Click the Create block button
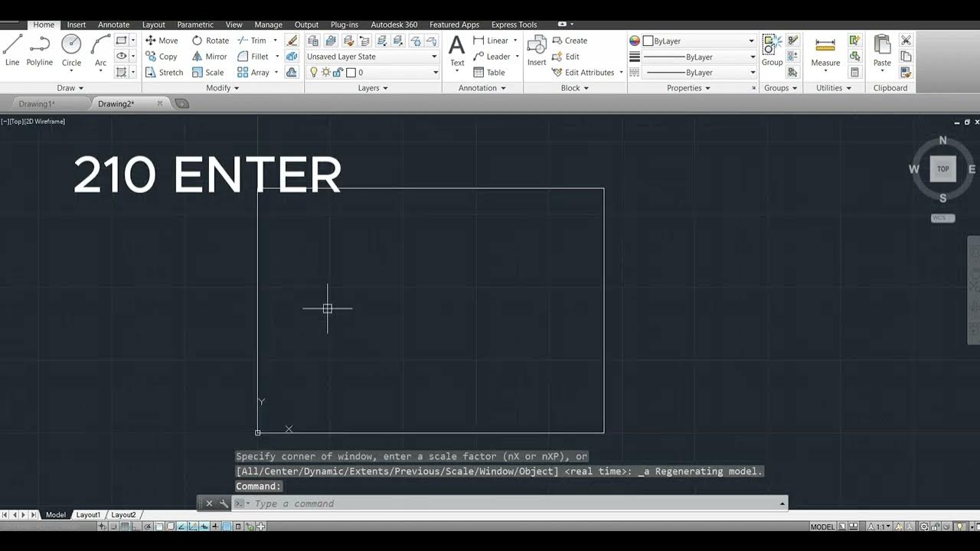 point(569,41)
